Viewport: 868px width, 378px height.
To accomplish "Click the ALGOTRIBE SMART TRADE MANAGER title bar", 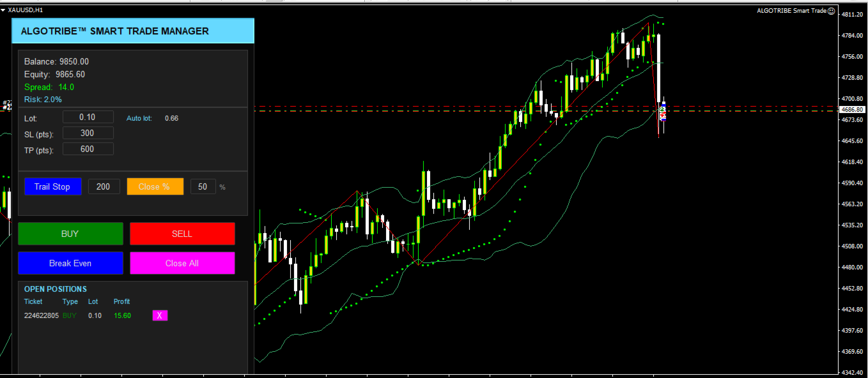I will click(133, 31).
